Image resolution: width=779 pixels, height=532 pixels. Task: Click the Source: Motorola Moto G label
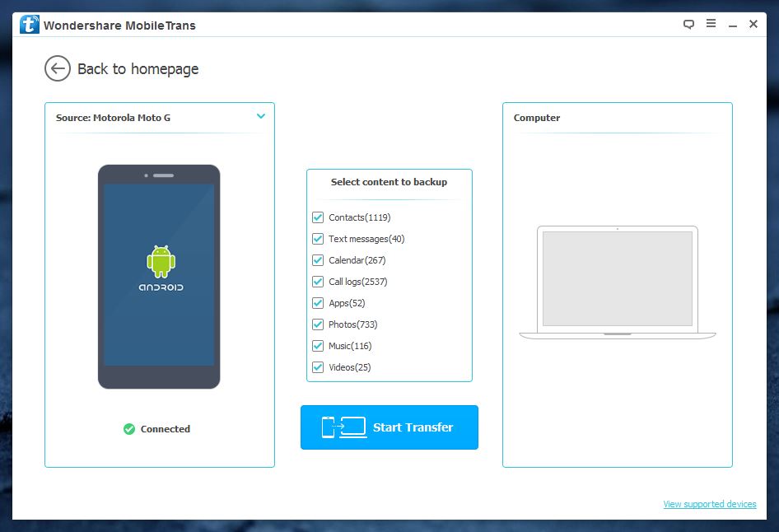tap(114, 118)
